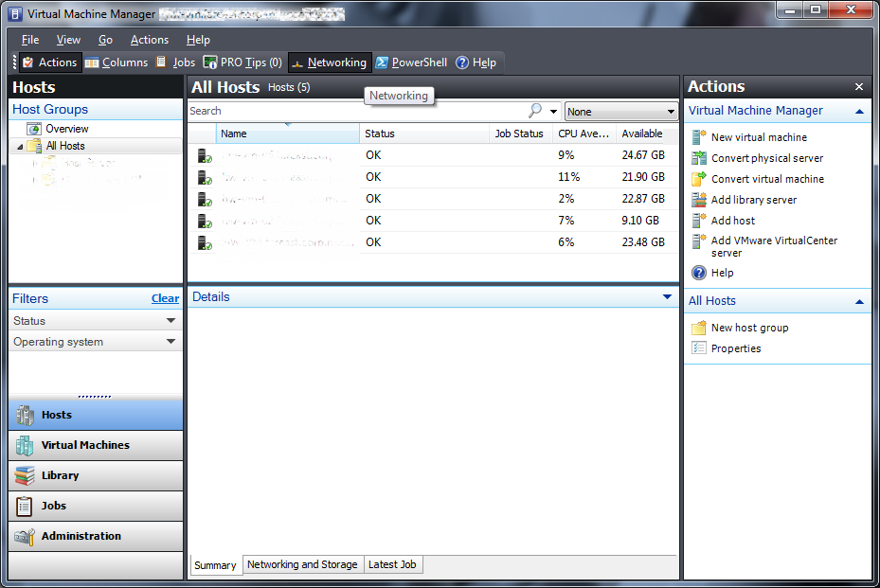The height and width of the screenshot is (588, 880).
Task: Switch to the Latest Job tab
Action: (x=392, y=564)
